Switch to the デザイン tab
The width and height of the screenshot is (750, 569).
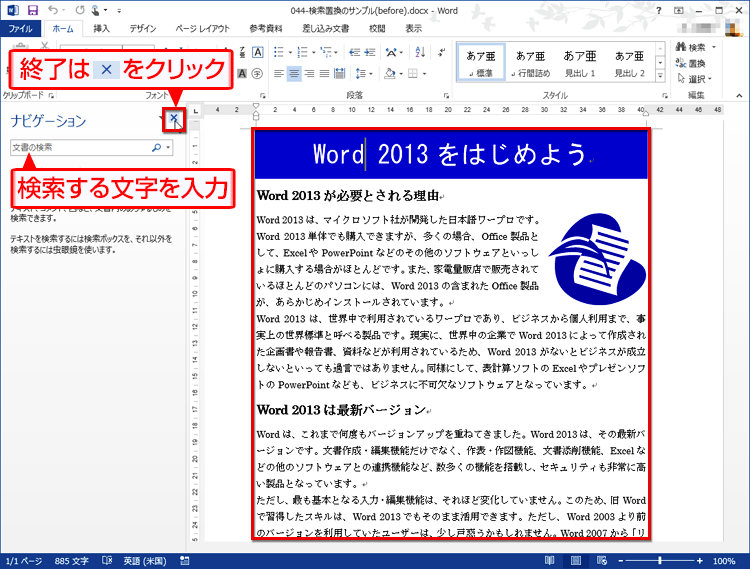143,29
